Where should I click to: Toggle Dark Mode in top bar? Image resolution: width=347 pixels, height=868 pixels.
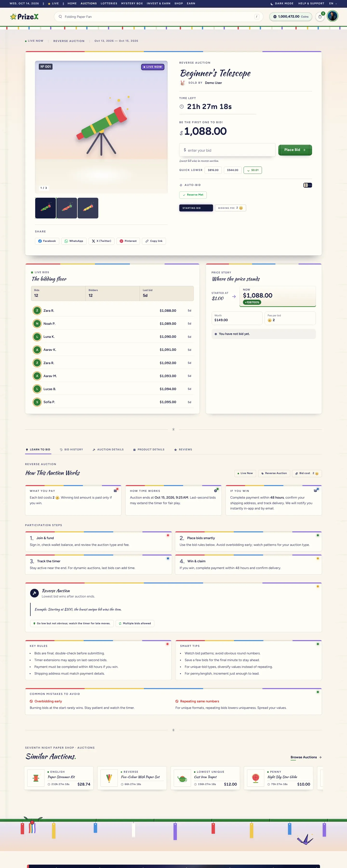tap(282, 3)
